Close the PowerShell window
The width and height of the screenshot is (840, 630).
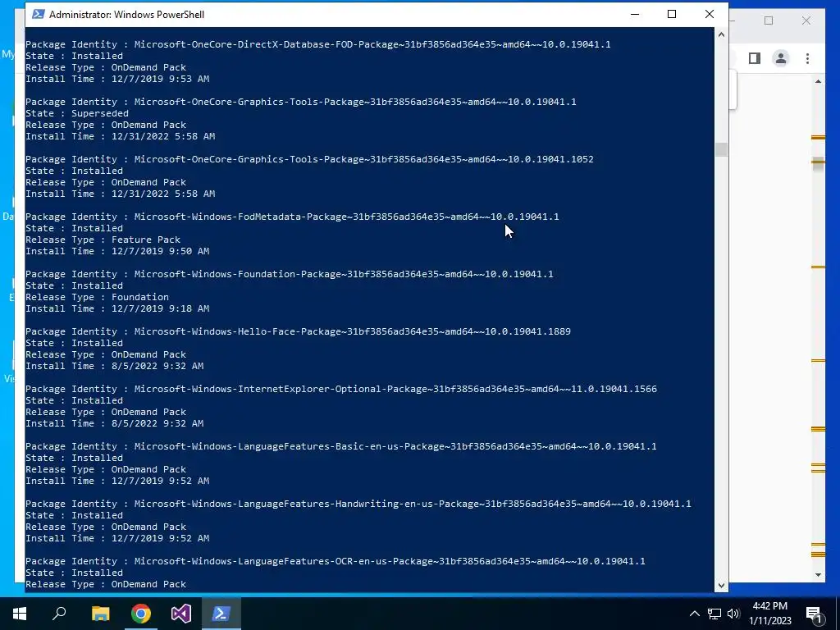tap(710, 15)
